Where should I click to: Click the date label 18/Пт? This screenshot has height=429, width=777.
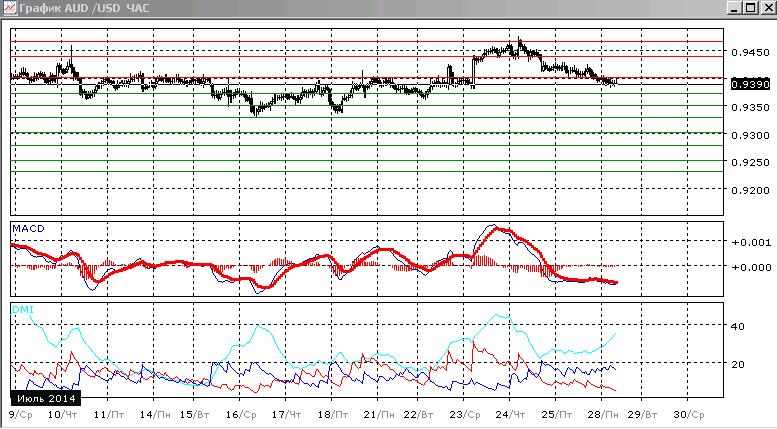tap(333, 415)
